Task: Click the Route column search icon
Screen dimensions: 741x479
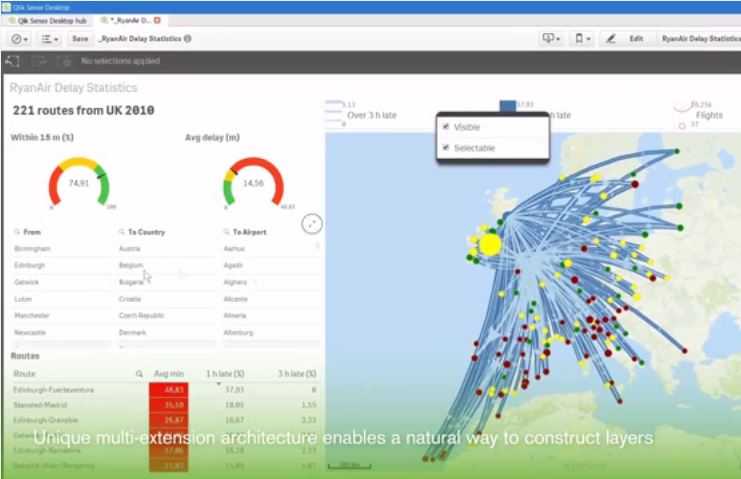Action: coord(139,373)
